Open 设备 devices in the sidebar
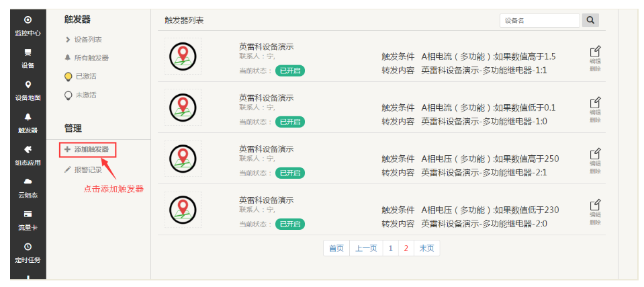The width and height of the screenshot is (644, 287). [x=28, y=58]
